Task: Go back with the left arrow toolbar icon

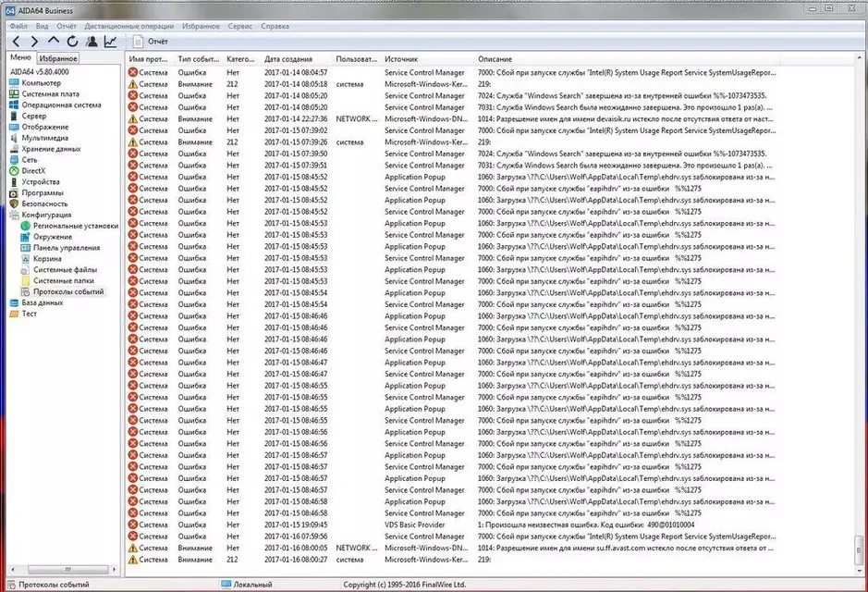Action: click(x=16, y=42)
